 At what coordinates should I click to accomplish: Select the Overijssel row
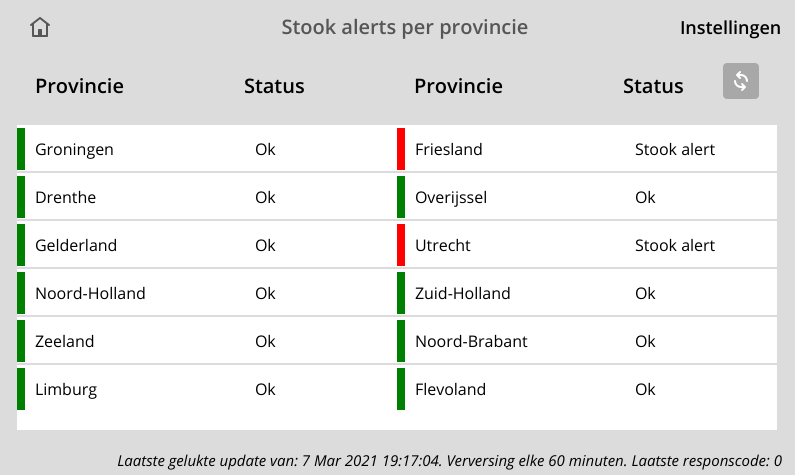587,197
